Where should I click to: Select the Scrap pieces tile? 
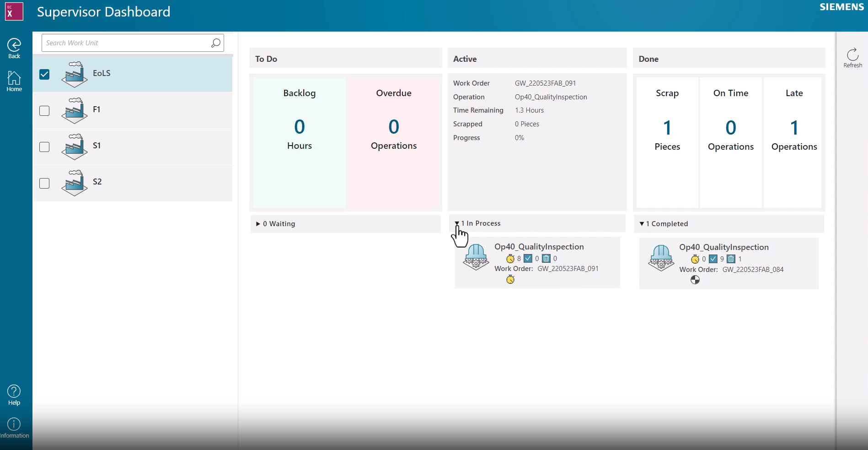(x=667, y=142)
